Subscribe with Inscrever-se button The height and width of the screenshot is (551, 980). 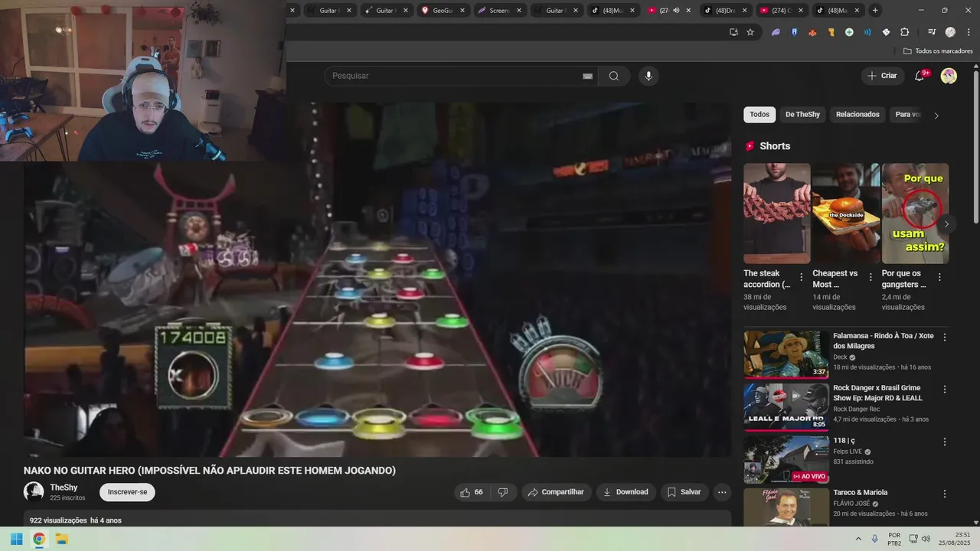point(127,492)
